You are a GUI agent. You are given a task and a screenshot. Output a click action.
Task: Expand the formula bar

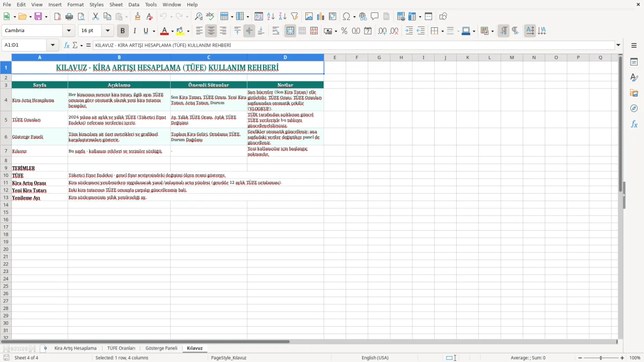click(x=618, y=46)
